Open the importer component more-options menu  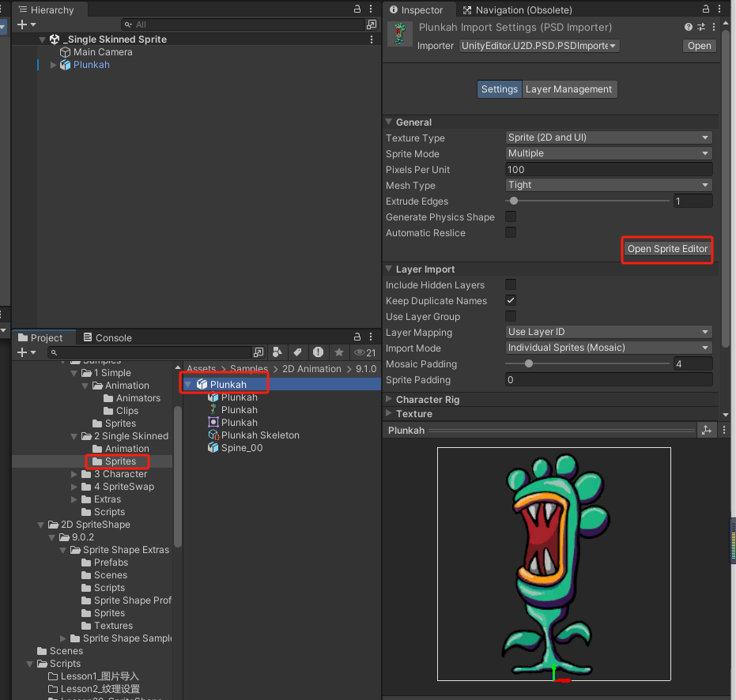(x=714, y=27)
